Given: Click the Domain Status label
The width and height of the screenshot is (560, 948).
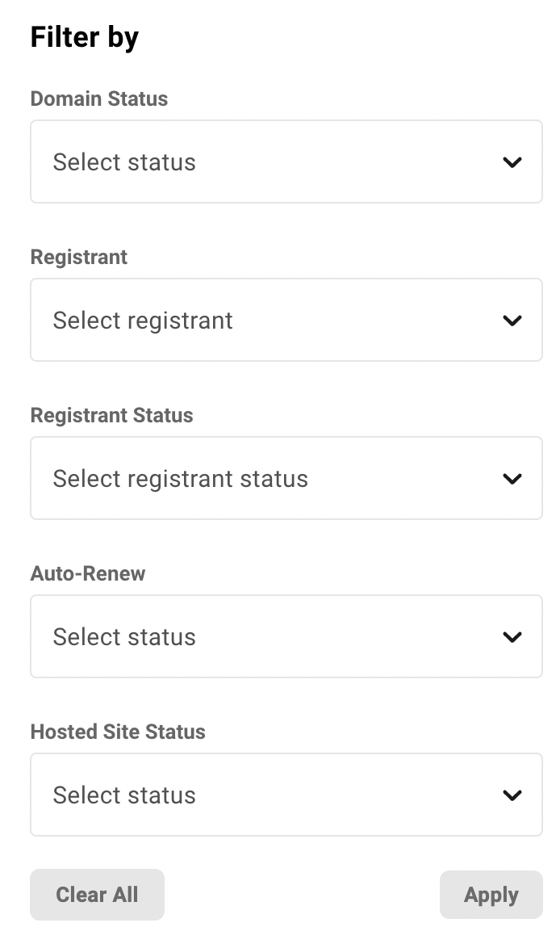Looking at the screenshot, I should [99, 99].
